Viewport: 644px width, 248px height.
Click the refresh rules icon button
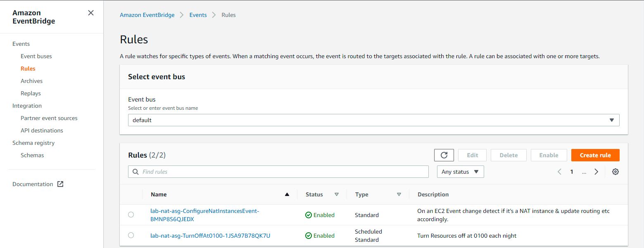[444, 155]
